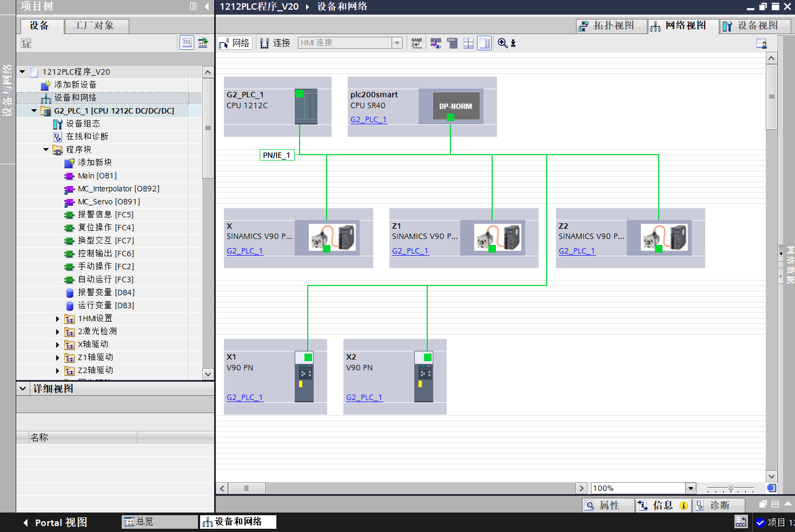Screen dimensions: 795x532
Task: Select the 设备 tab in project tree
Action: click(41, 25)
